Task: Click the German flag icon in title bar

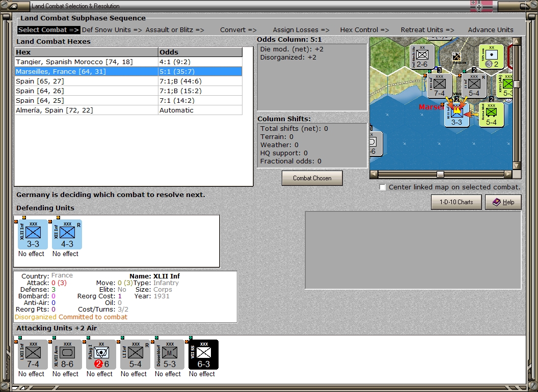Action: pos(481,6)
